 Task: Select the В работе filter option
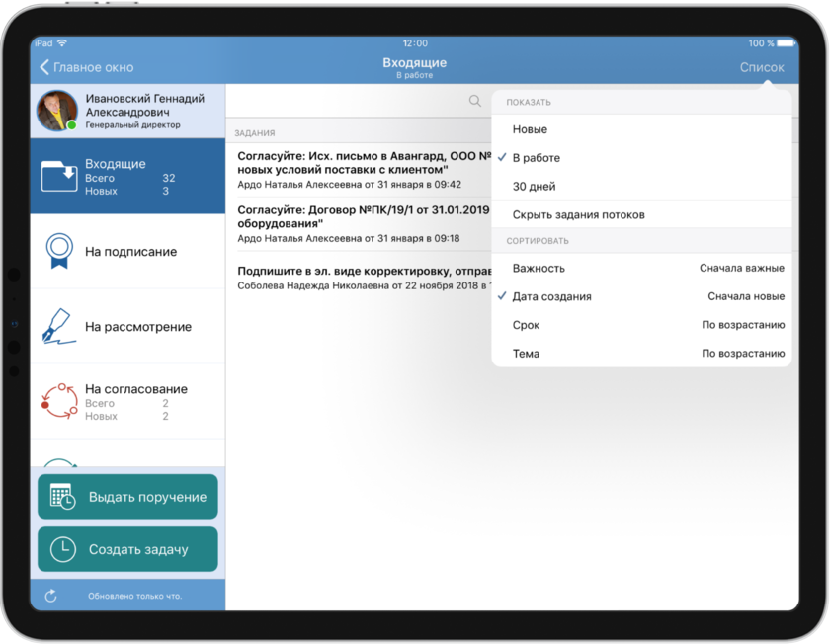pyautogui.click(x=536, y=158)
